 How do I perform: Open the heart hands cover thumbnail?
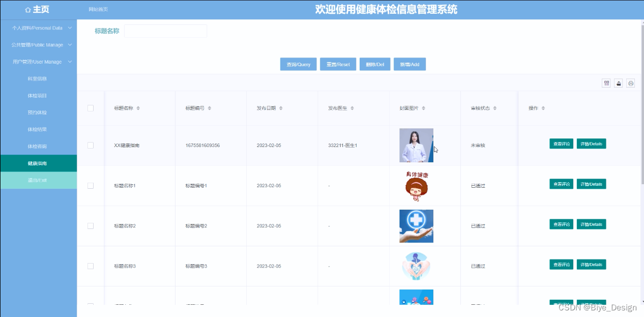[416, 266]
